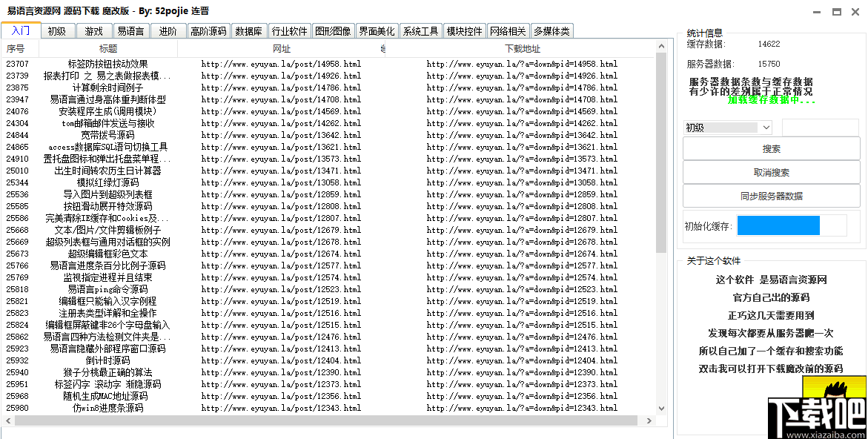868x439 pixels.
Task: Select row titled access数据库SQL语句切换工具
Action: tap(328, 148)
